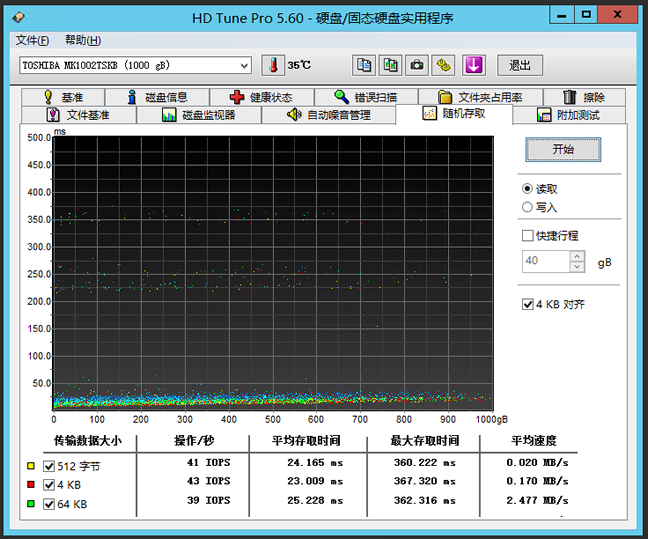Click the 退出 button
The width and height of the screenshot is (648, 539).
[519, 65]
